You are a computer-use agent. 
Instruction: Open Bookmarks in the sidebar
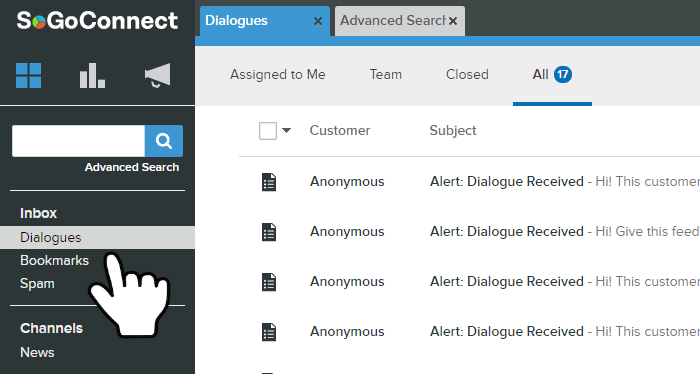(x=54, y=261)
